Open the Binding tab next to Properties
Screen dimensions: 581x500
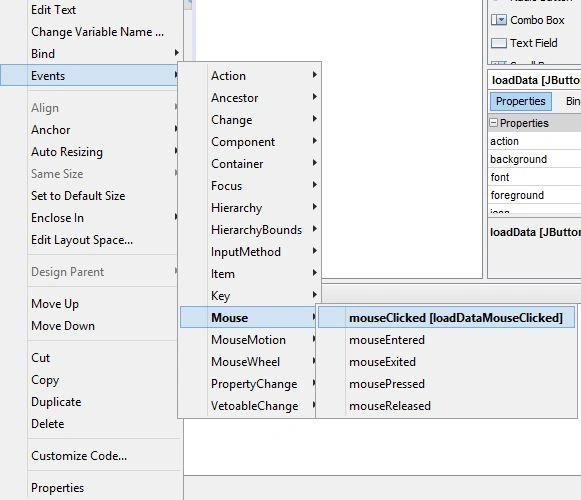[x=572, y=101]
